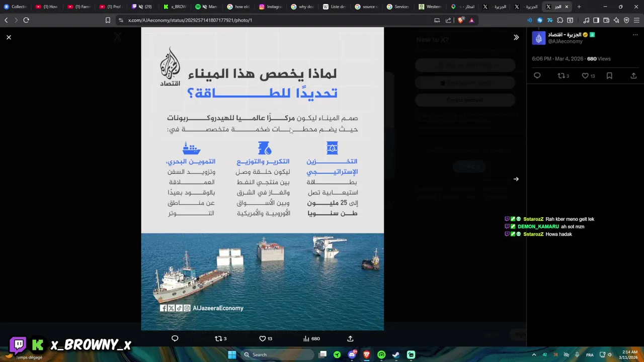Open the browser extensions puzzle icon

tap(559, 20)
